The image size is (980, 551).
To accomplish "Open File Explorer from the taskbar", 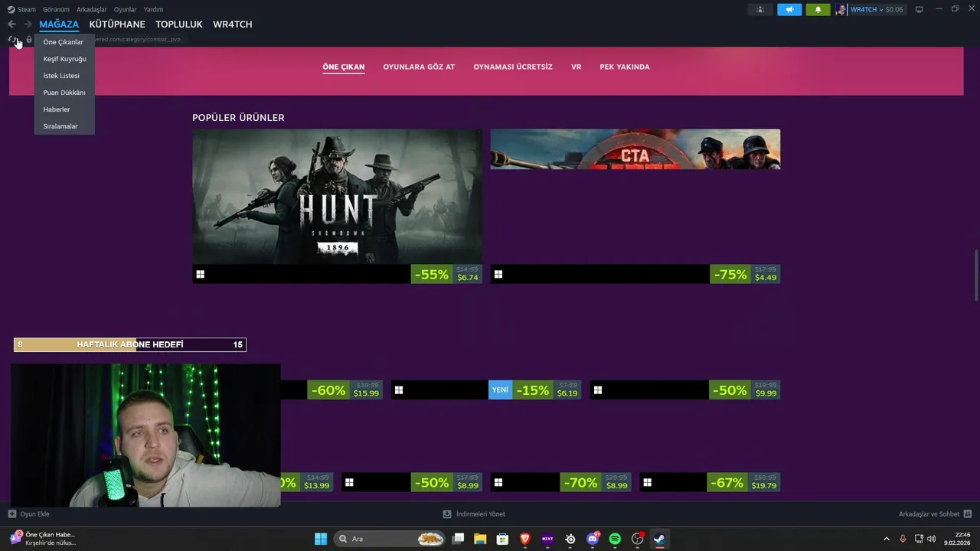I will point(480,539).
